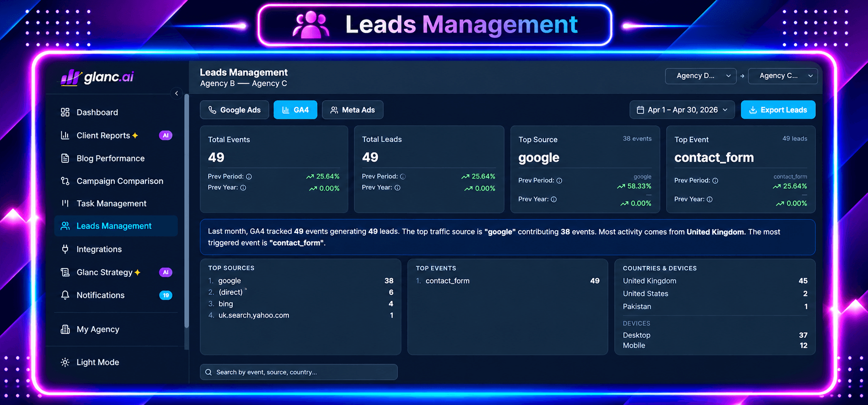
Task: Select the bing source row
Action: pos(301,304)
